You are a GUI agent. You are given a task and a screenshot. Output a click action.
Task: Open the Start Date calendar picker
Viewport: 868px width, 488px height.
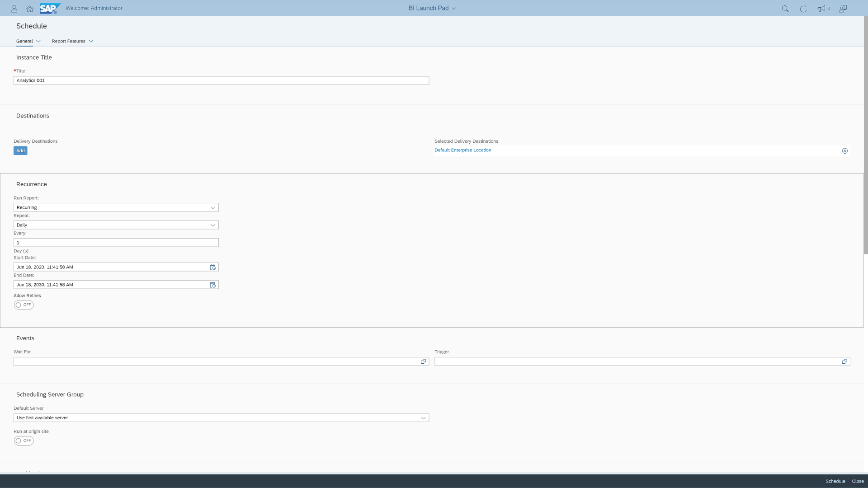(213, 267)
